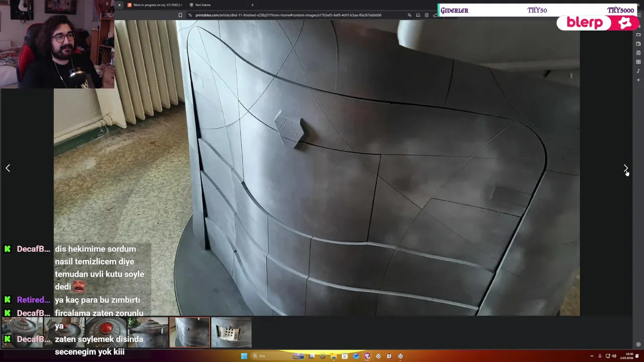Open the reading list icon in browser sidebar
644x362 pixels.
(638, 62)
